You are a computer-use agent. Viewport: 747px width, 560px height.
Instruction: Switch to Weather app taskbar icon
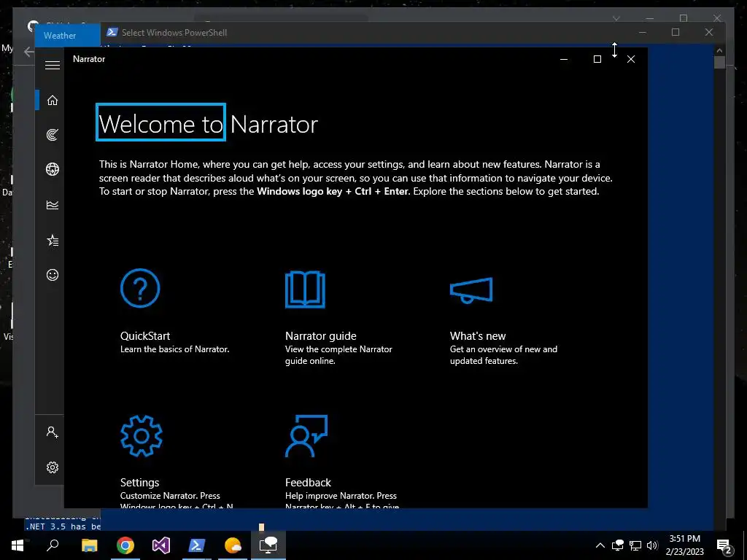click(x=233, y=545)
